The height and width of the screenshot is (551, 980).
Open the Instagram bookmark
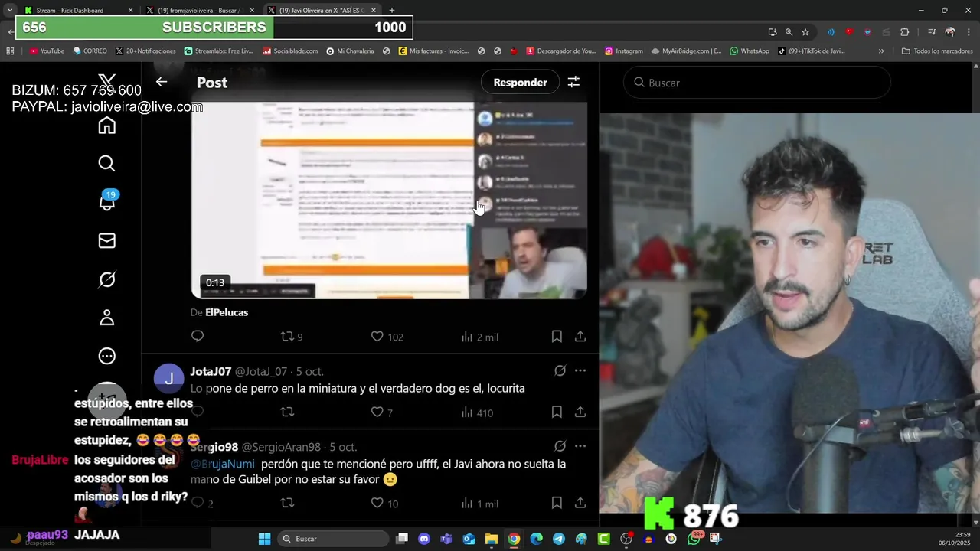pos(624,51)
